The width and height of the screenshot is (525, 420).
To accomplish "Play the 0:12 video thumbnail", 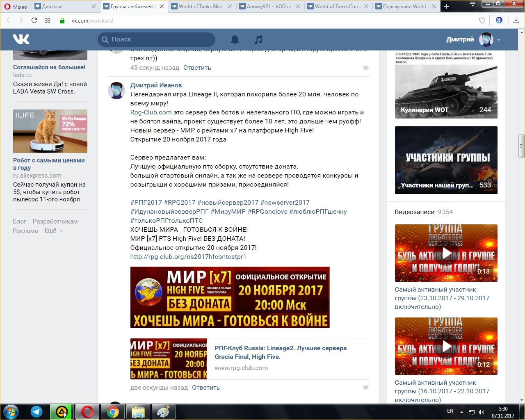I will (446, 346).
